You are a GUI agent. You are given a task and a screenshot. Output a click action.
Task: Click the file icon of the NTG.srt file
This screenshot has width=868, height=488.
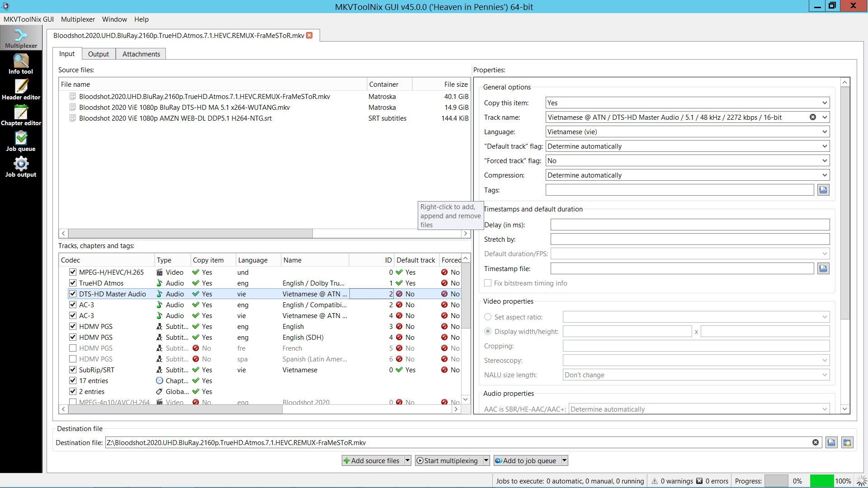coord(72,118)
